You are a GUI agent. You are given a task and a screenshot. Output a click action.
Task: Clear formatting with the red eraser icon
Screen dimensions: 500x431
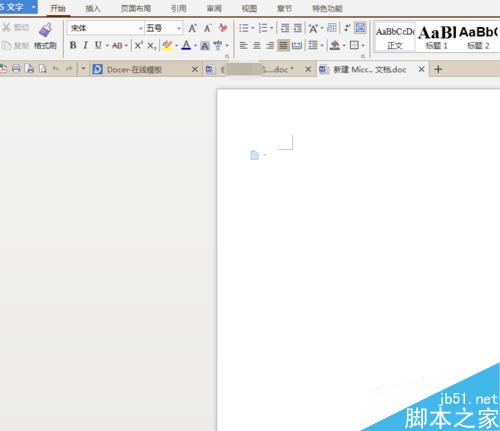223,28
